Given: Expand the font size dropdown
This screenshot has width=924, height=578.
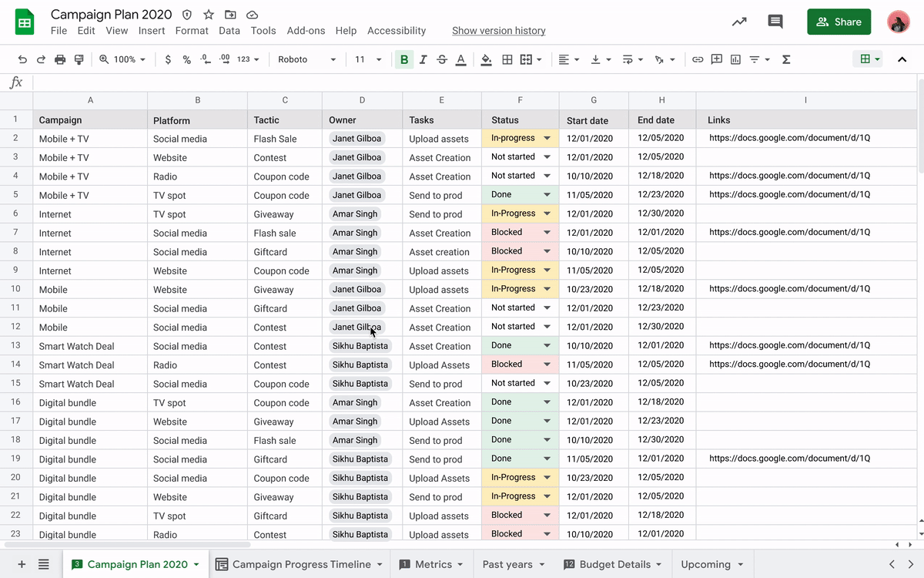Looking at the screenshot, I should [x=378, y=59].
